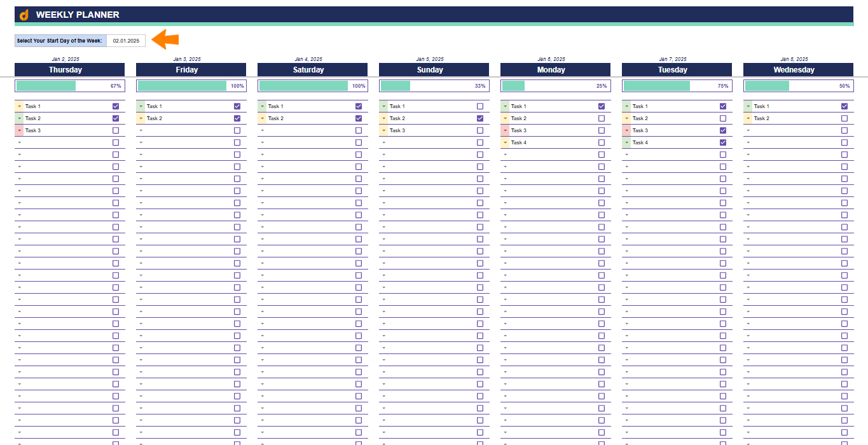The width and height of the screenshot is (868, 445).
Task: Uncheck Thursday's Task 2 checkbox
Action: (x=116, y=118)
